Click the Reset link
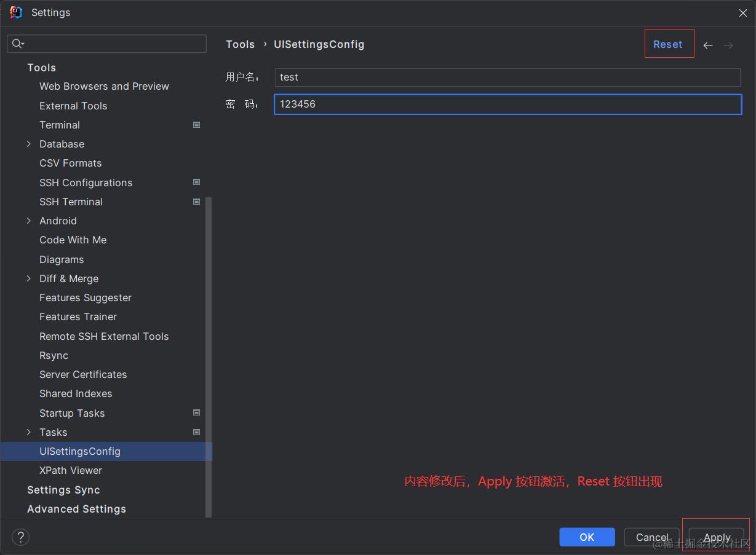This screenshot has width=756, height=555. 668,44
